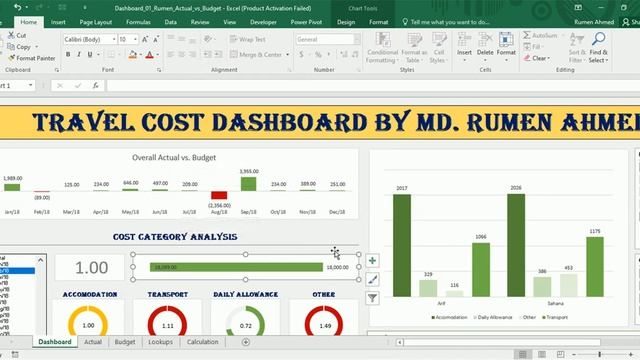Open the Page Layout ribbon tab
The height and width of the screenshot is (360, 640).
click(x=96, y=22)
